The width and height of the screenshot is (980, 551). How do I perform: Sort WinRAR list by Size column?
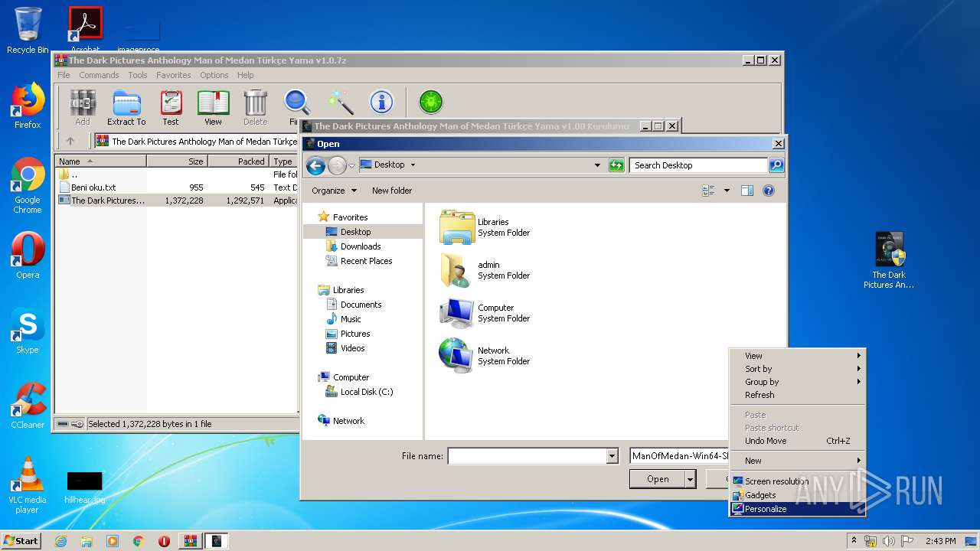[x=177, y=161]
